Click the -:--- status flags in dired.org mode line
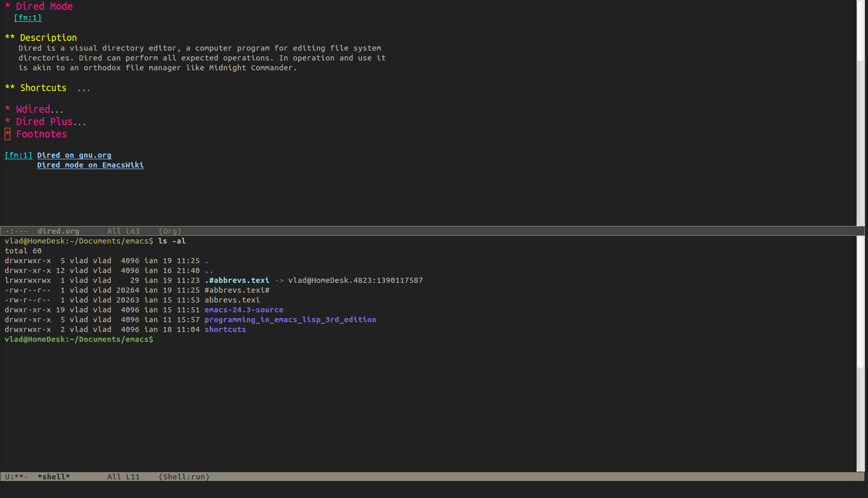The image size is (868, 498). (17, 231)
